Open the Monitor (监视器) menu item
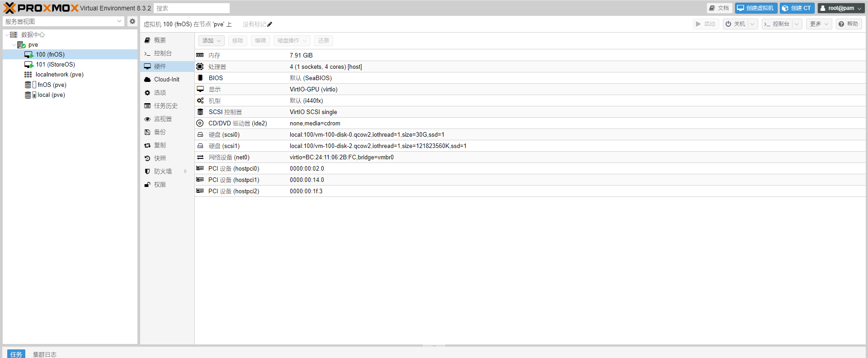The height and width of the screenshot is (358, 868). coord(167,119)
